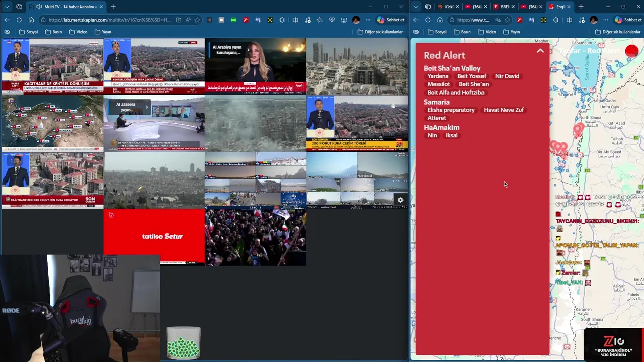Click Yardena in Beit Sha'an Valley list
This screenshot has width=644, height=362.
[438, 76]
